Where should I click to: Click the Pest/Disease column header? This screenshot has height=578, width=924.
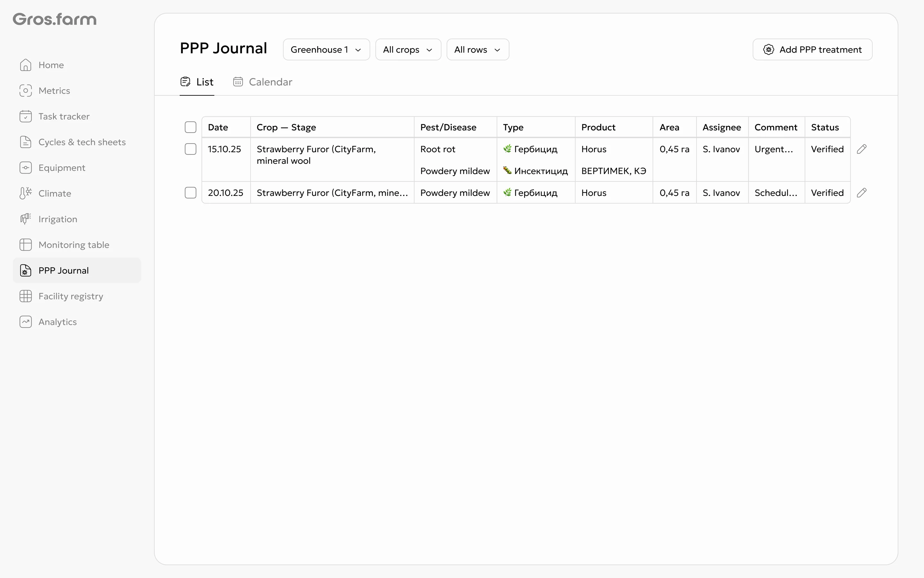tap(456, 127)
